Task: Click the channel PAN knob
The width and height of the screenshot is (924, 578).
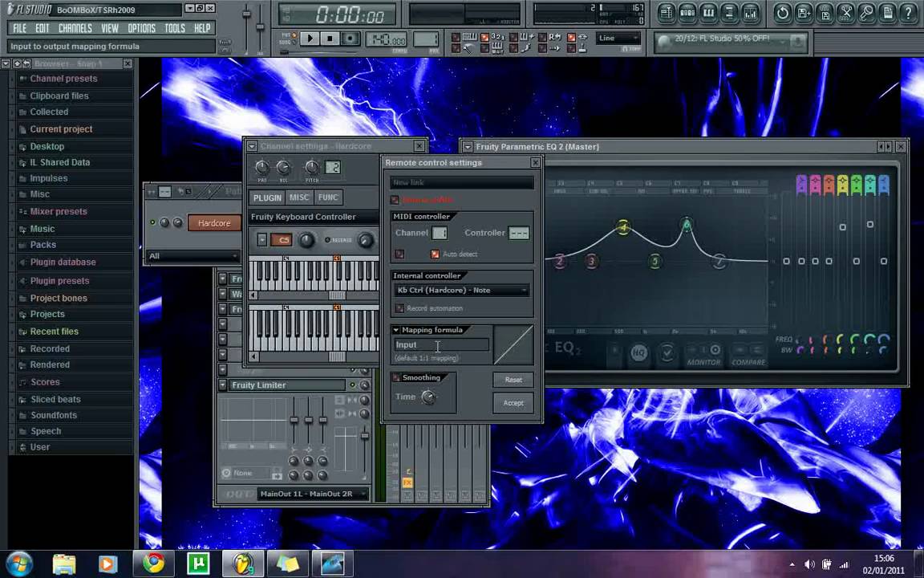Action: point(262,168)
